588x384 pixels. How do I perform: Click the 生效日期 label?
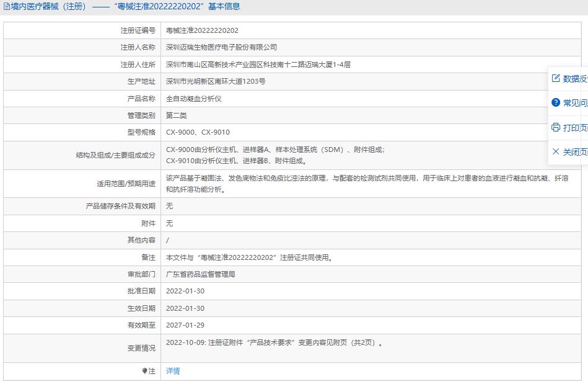(x=141, y=308)
